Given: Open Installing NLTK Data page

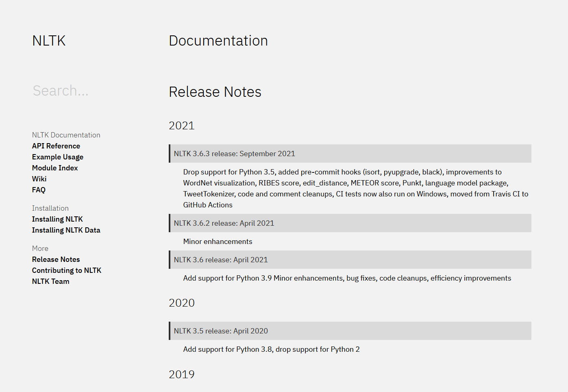Looking at the screenshot, I should tap(66, 230).
